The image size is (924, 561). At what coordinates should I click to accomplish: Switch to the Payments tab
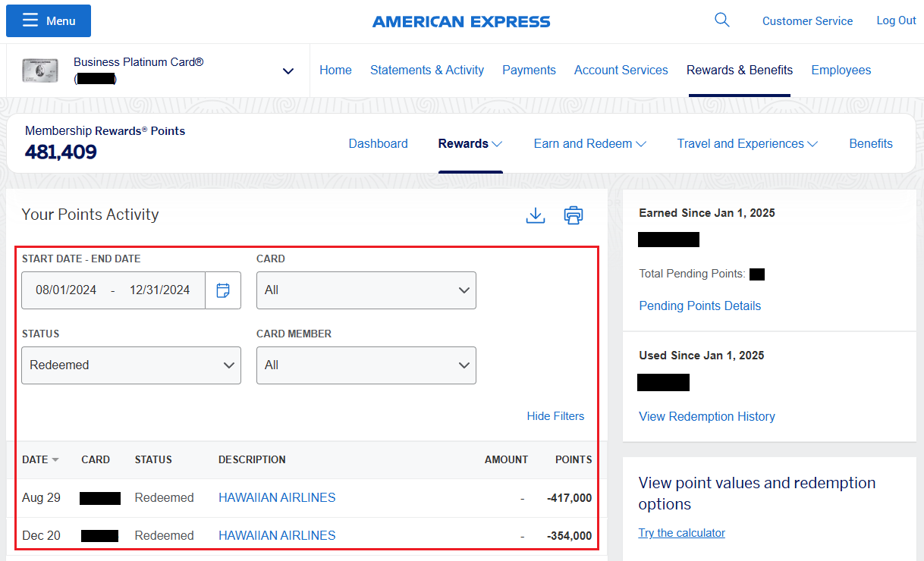pyautogui.click(x=529, y=70)
